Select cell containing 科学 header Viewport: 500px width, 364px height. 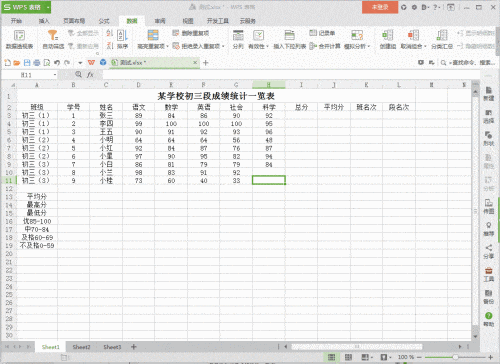pyautogui.click(x=269, y=107)
